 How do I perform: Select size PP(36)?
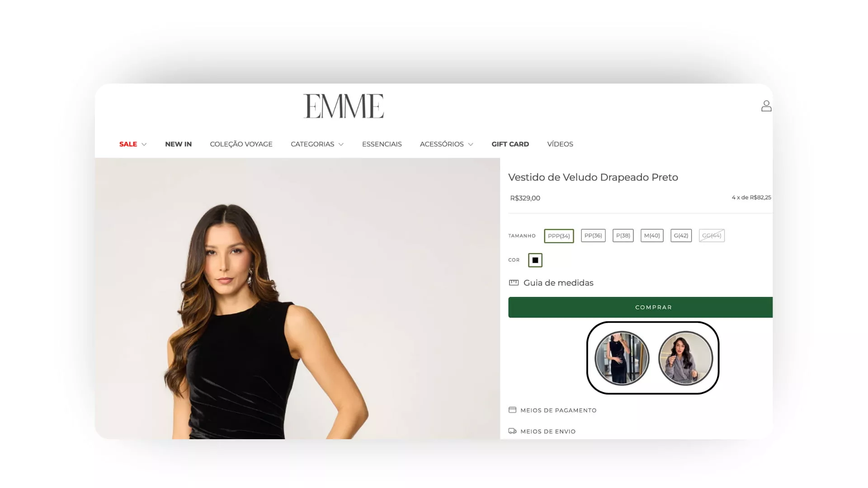tap(593, 235)
